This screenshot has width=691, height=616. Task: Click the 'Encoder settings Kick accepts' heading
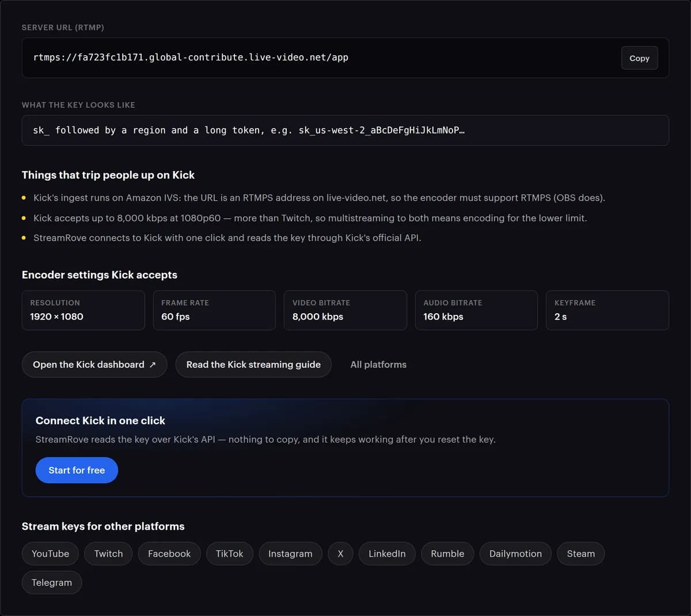[100, 275]
